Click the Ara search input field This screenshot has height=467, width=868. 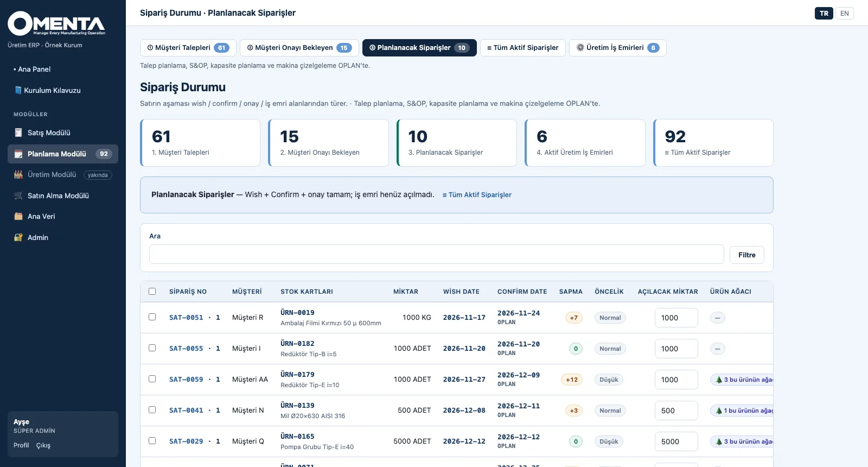click(436, 254)
